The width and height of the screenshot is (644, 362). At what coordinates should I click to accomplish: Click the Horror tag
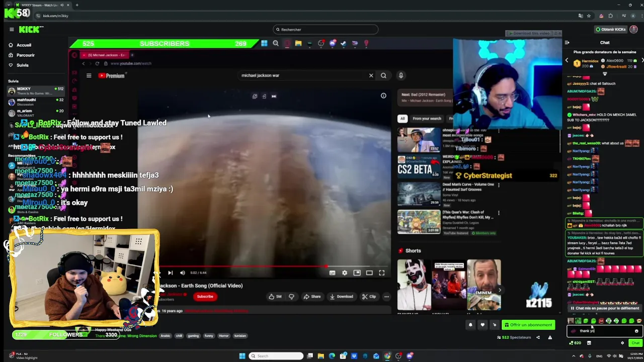(223, 336)
